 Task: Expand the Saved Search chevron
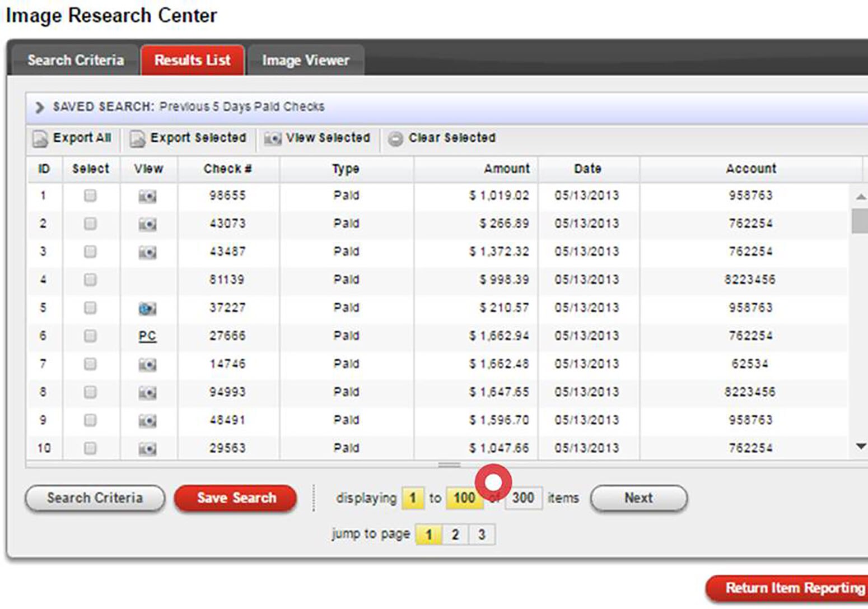pyautogui.click(x=39, y=107)
